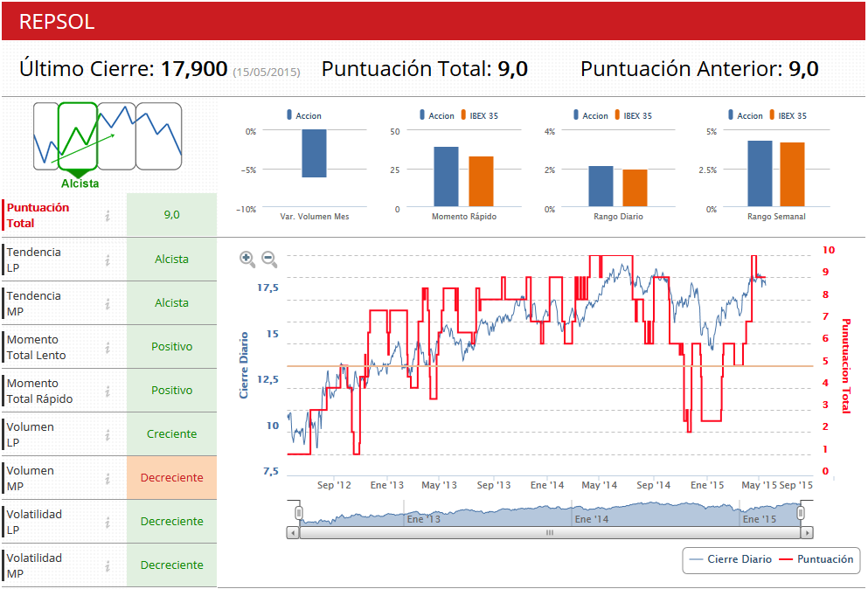Zoom in on the price chart
Viewport: 868px width, 589px height.
[247, 259]
